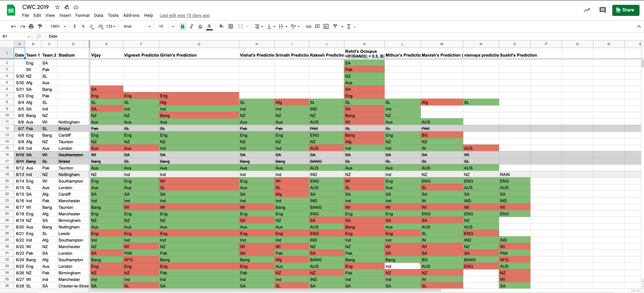Image resolution: width=644 pixels, height=293 pixels.
Task: Increase decimal places
Action: (100, 27)
